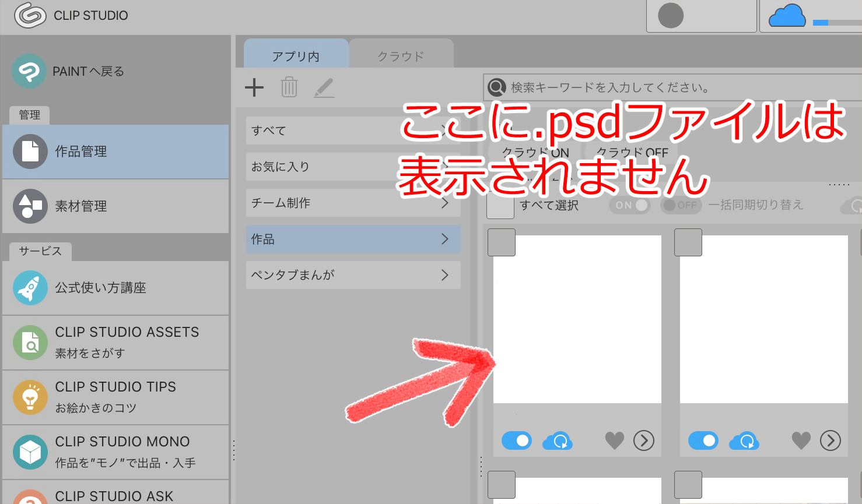Open CLIP STUDIO MONO cube icon
Screen dimensions: 862x504
click(x=30, y=452)
